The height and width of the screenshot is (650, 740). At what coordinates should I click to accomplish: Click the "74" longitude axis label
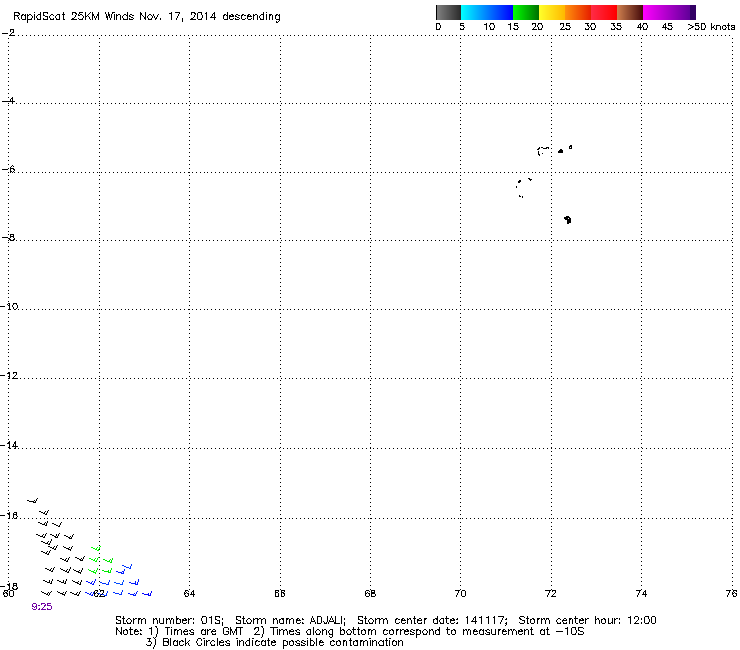641,593
